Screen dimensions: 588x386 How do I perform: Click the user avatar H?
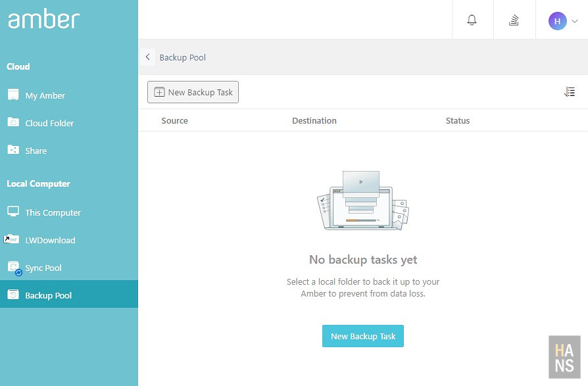pyautogui.click(x=557, y=21)
